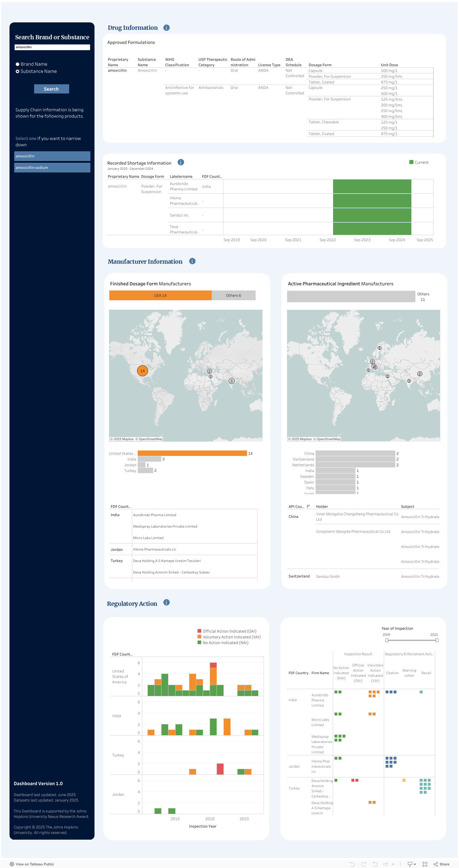Open the Recorded Shortage Information info icon
459x868 pixels.
point(181,162)
